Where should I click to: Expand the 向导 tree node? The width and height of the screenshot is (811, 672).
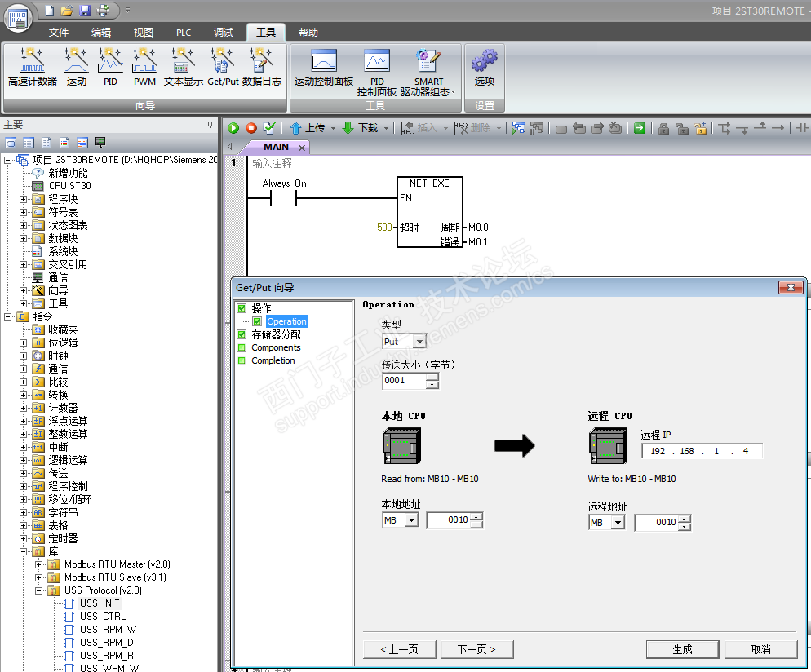pyautogui.click(x=24, y=290)
